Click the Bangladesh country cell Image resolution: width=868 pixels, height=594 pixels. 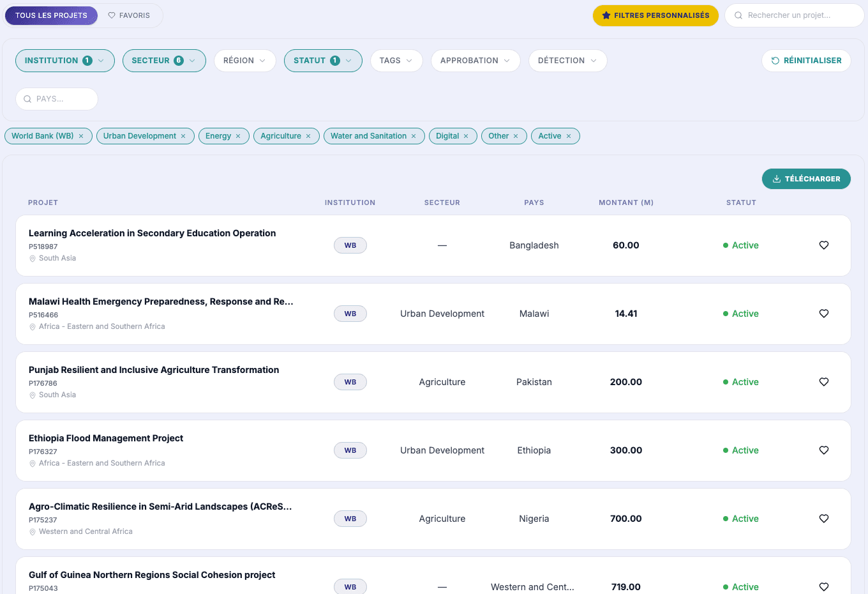[534, 245]
